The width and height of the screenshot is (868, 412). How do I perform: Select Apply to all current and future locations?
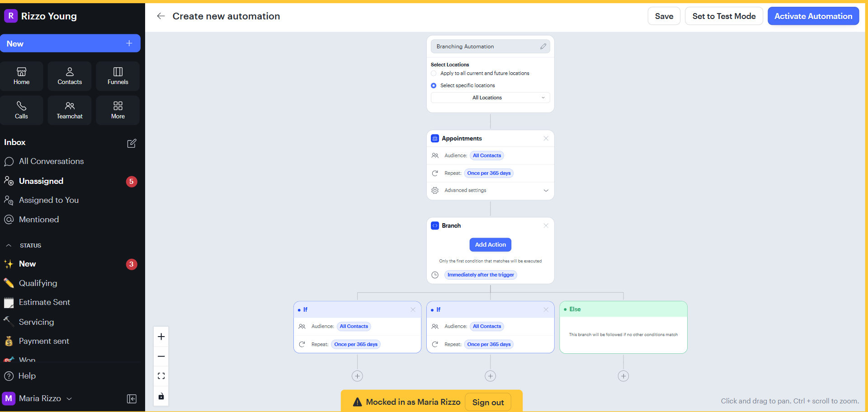click(434, 73)
